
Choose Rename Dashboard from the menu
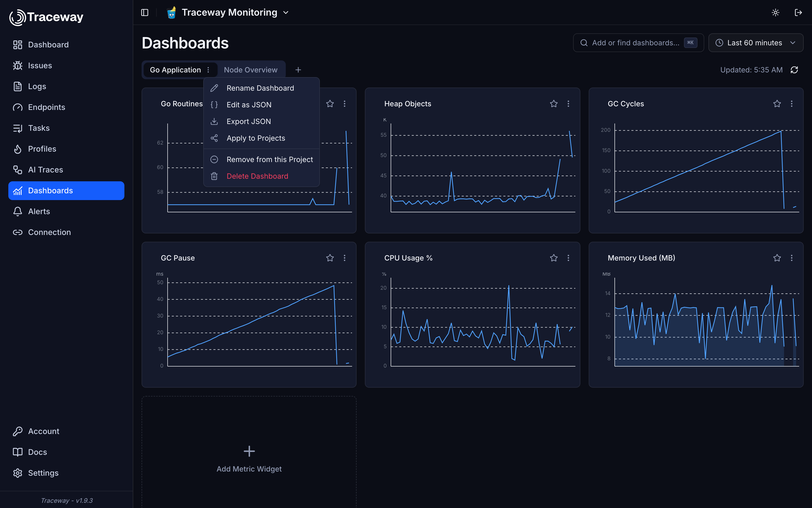261,88
